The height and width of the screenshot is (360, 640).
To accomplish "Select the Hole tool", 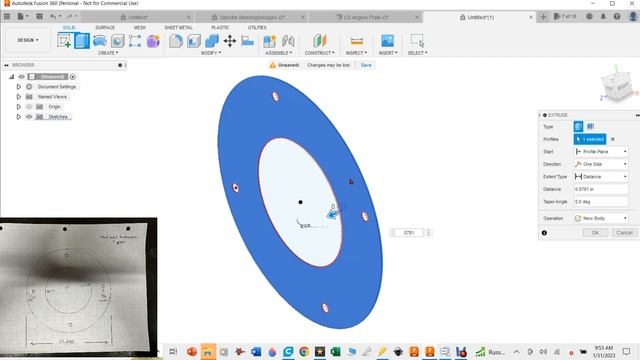I will (118, 41).
